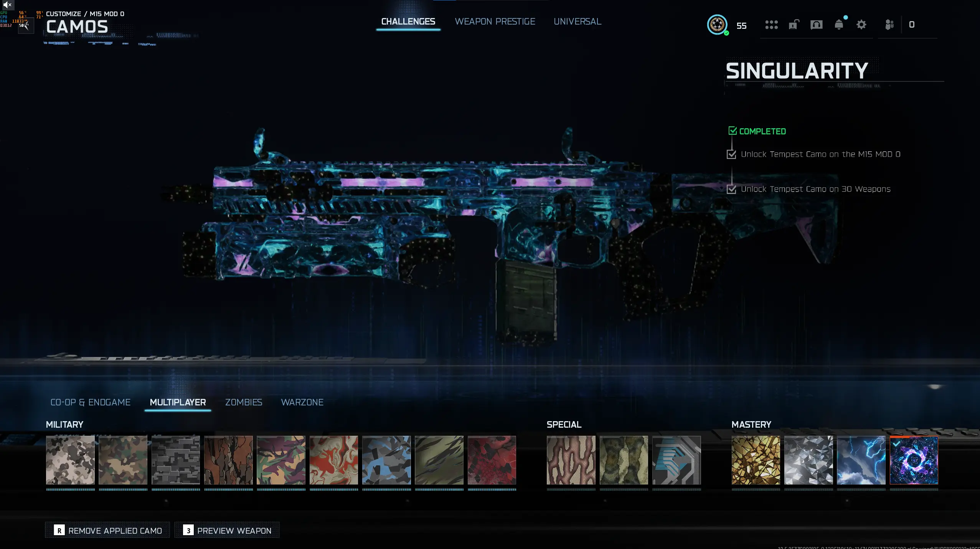Open the party members social icon
Viewport: 980px width, 549px height.
(x=889, y=25)
